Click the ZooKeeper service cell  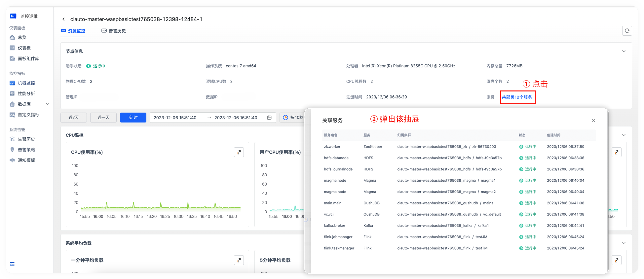373,147
